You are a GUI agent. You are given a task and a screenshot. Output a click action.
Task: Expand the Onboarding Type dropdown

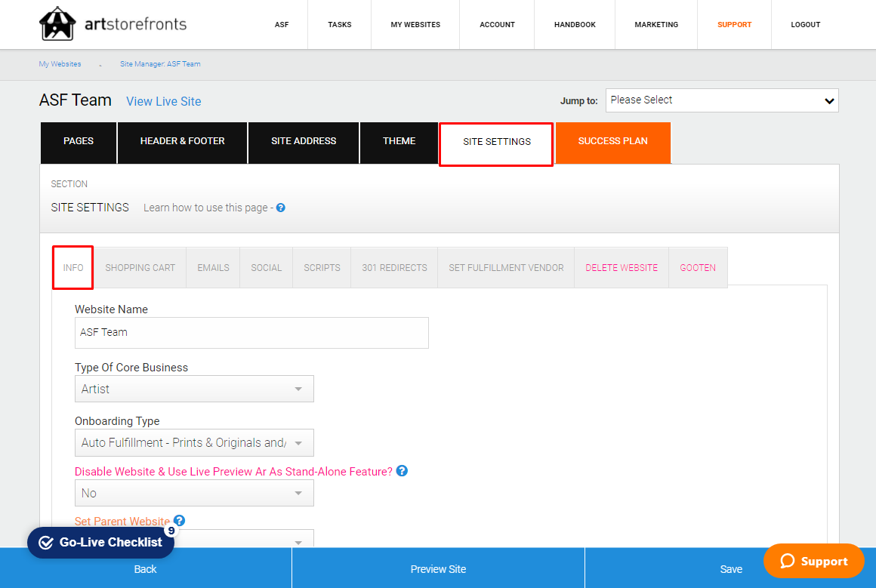194,443
